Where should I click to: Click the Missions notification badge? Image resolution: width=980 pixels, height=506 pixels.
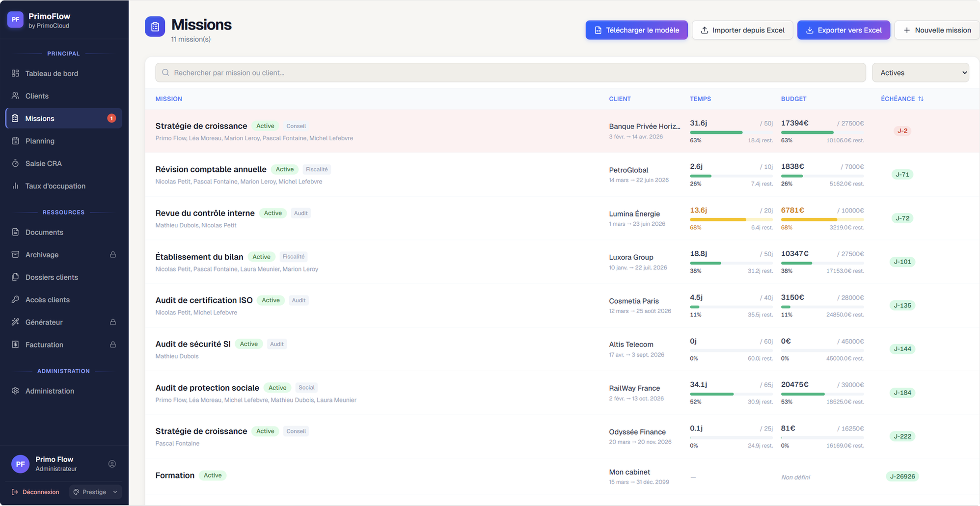(111, 118)
